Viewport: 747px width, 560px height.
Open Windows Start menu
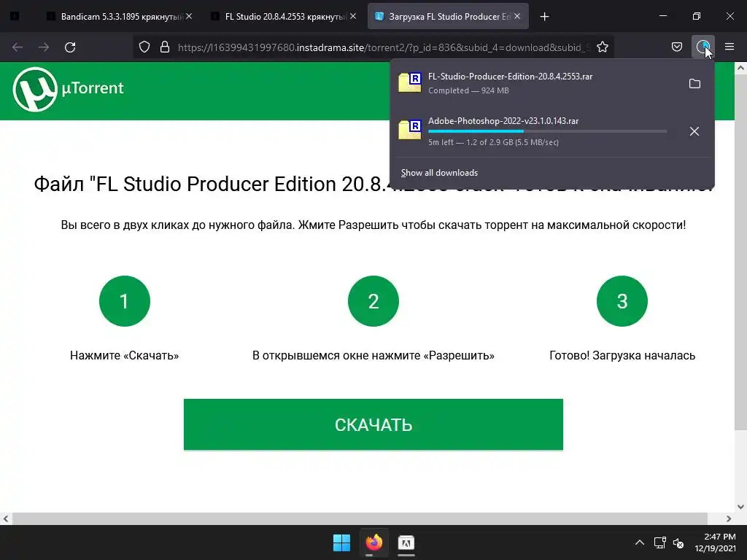pyautogui.click(x=341, y=542)
